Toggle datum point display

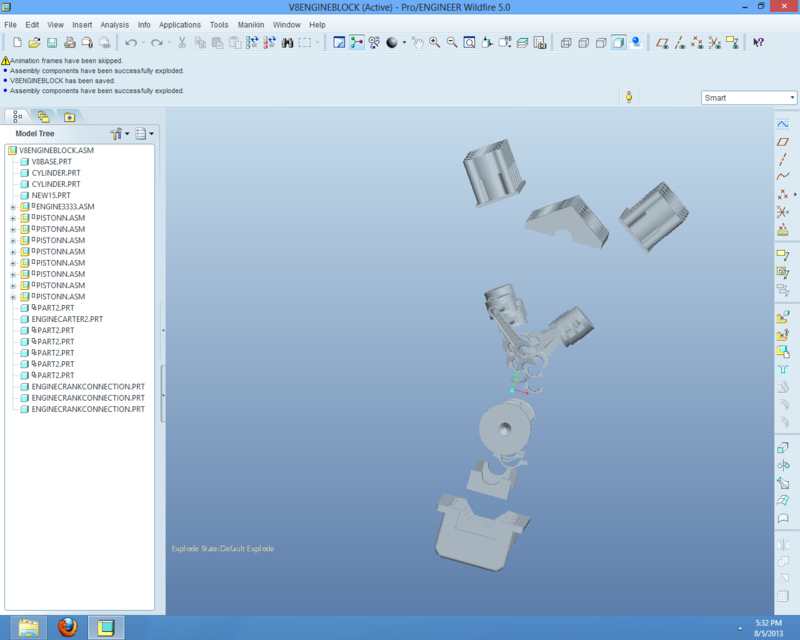[x=697, y=43]
